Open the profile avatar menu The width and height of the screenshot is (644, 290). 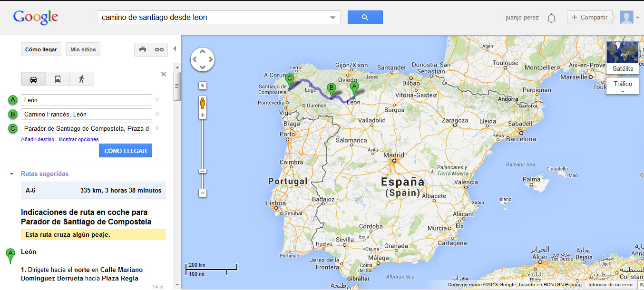coord(629,18)
